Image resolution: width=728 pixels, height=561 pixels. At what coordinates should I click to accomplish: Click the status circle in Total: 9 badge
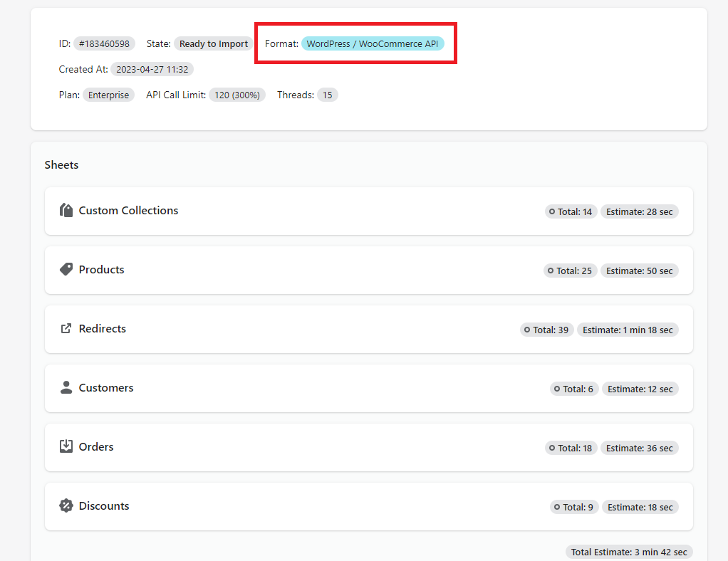point(557,507)
